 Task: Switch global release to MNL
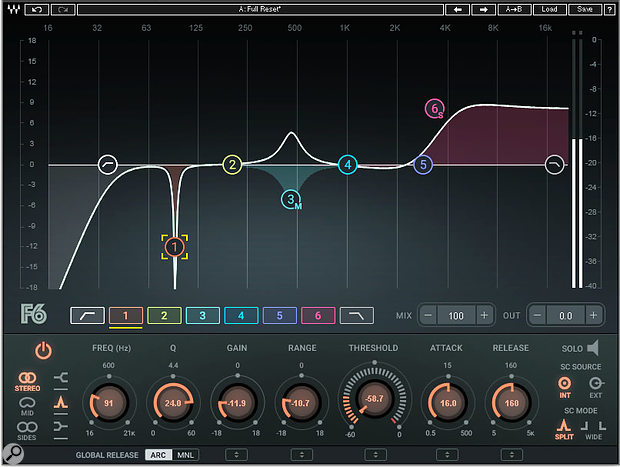click(186, 455)
